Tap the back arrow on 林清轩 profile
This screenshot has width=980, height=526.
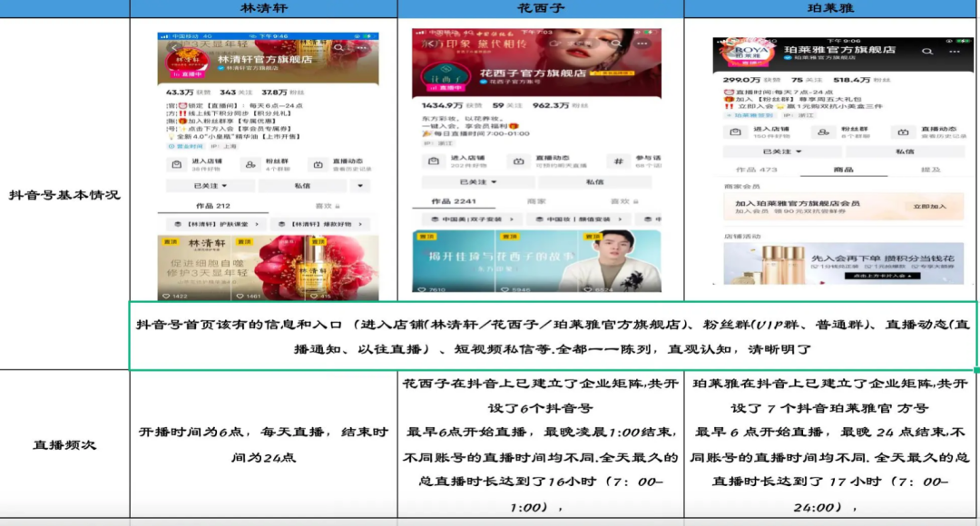click(x=174, y=47)
